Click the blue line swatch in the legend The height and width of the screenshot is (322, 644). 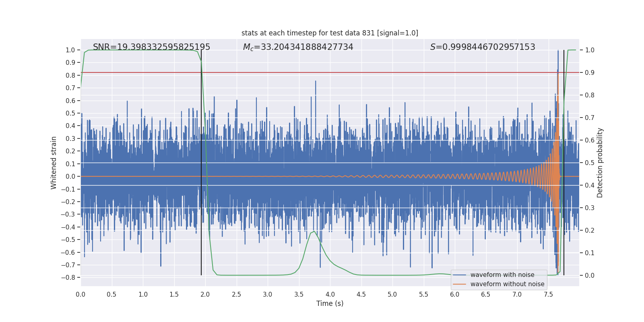[x=460, y=275]
